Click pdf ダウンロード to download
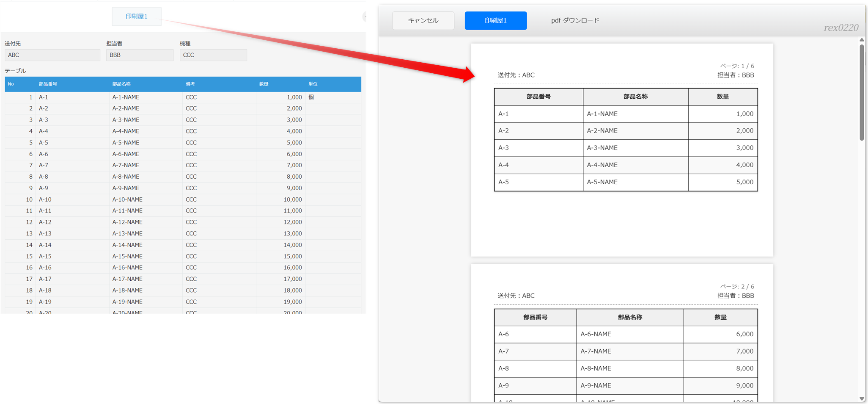Viewport: 868px width, 404px height. (575, 20)
